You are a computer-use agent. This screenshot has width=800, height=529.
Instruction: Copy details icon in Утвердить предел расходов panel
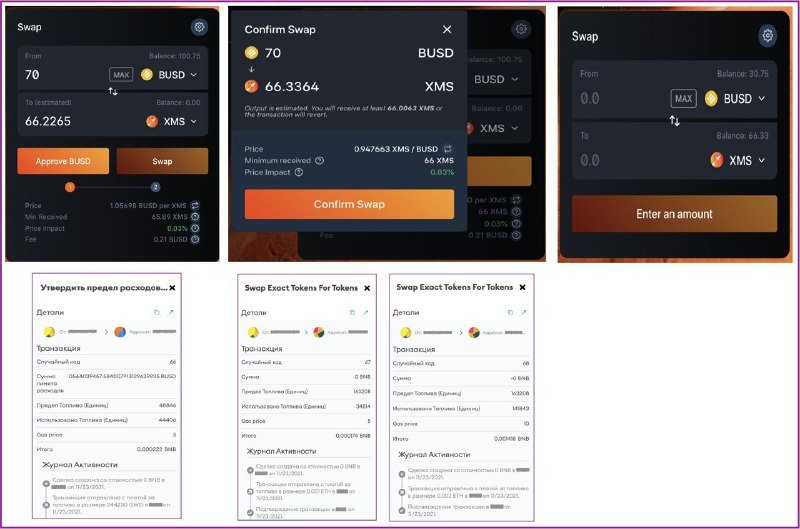pyautogui.click(x=157, y=312)
